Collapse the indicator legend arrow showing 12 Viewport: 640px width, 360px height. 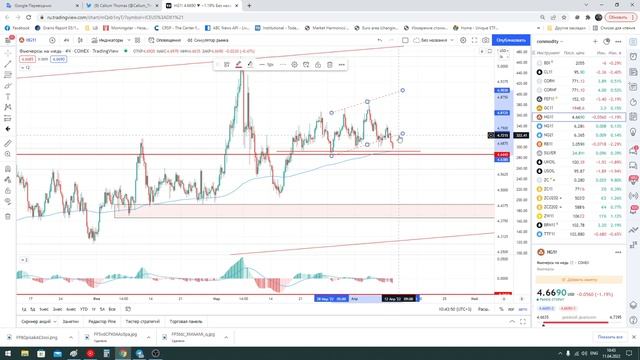(25, 68)
